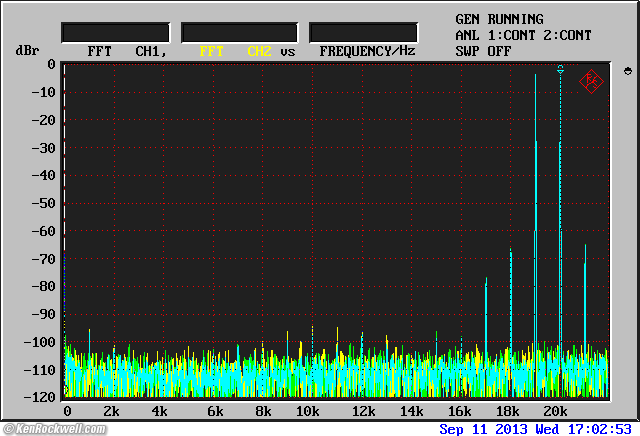Select the cyan cursor marker above 20k
The image size is (640, 436).
pos(560,69)
